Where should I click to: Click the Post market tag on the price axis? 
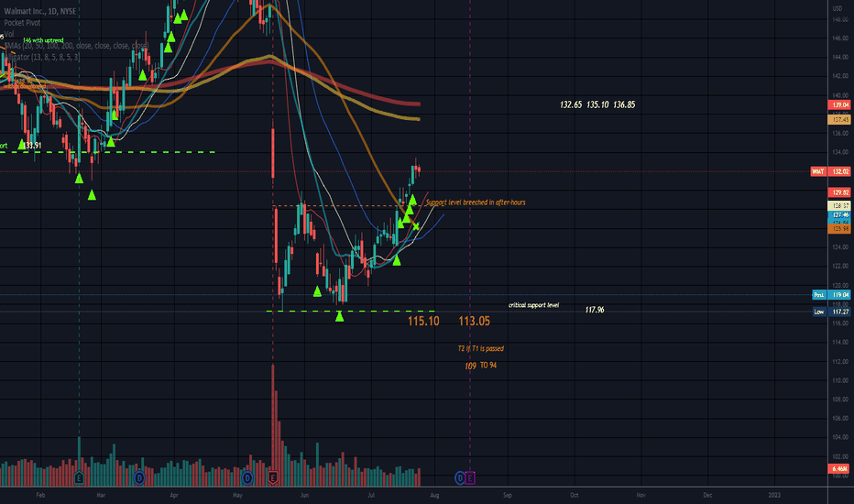click(819, 295)
